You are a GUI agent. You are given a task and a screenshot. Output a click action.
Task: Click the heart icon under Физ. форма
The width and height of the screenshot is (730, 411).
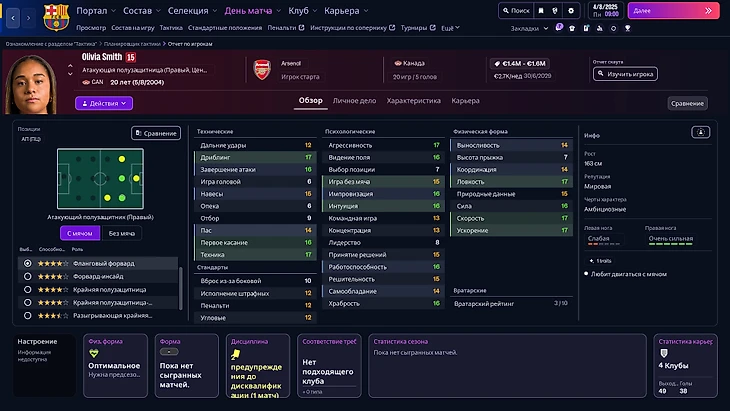[94, 353]
